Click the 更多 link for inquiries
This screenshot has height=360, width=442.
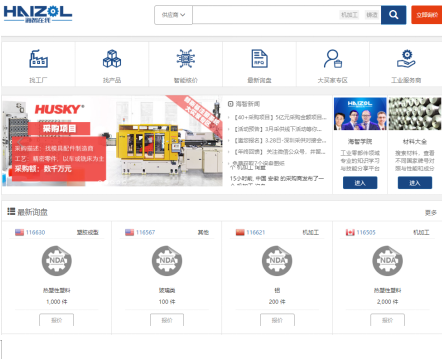pos(431,213)
